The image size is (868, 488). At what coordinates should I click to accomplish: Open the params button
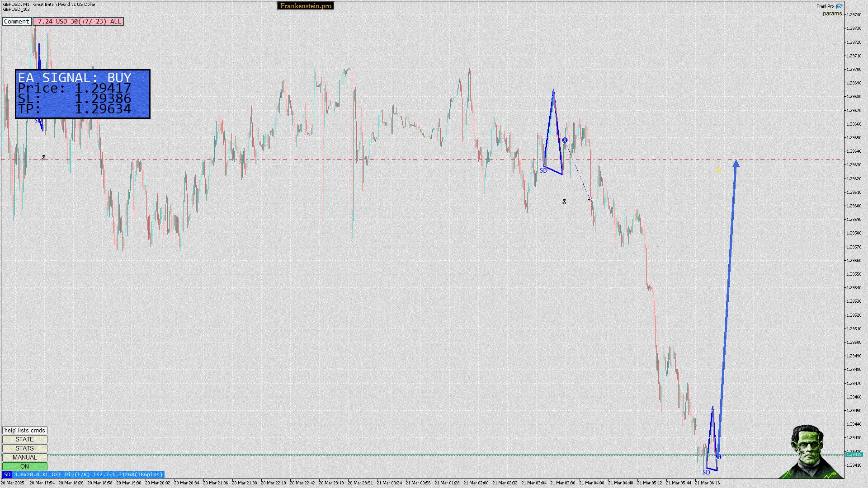point(832,14)
